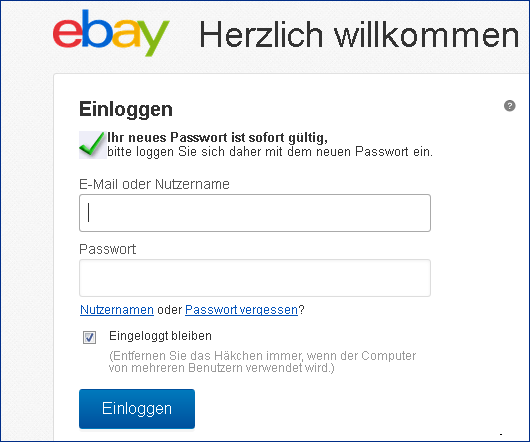Click the Eingeloggt bleiben label text
This screenshot has width=530, height=442.
[x=160, y=336]
